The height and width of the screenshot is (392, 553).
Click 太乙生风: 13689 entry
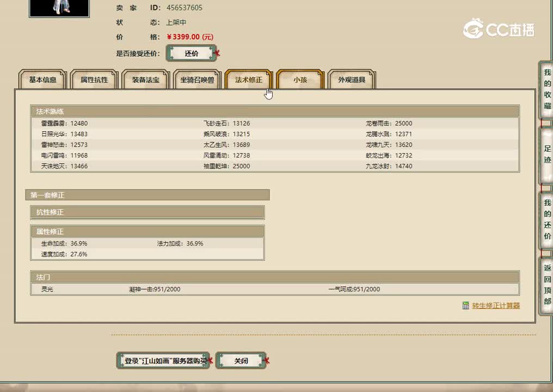pyautogui.click(x=226, y=145)
